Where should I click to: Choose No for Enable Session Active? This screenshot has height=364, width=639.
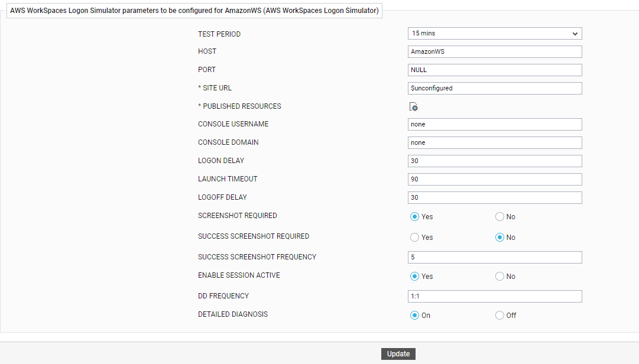click(499, 277)
